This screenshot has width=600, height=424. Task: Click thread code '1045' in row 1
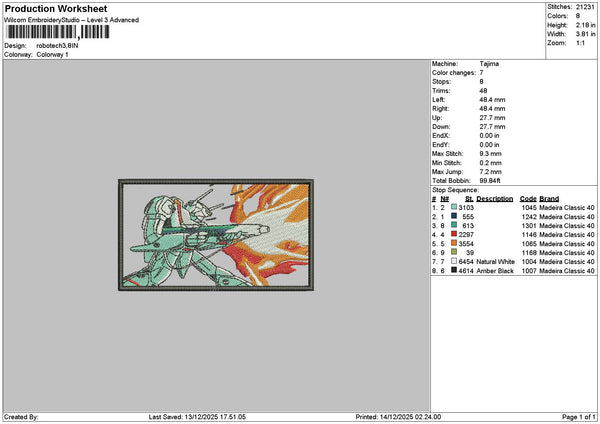[529, 208]
